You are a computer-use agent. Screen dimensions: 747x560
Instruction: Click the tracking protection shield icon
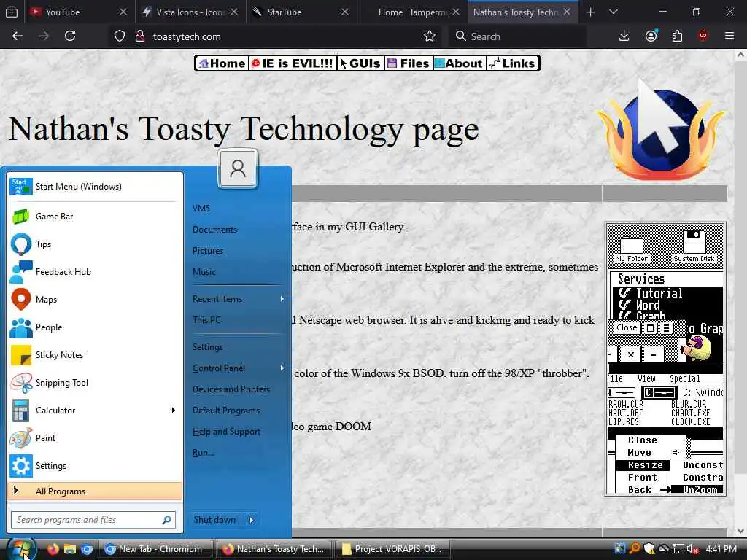click(x=120, y=36)
